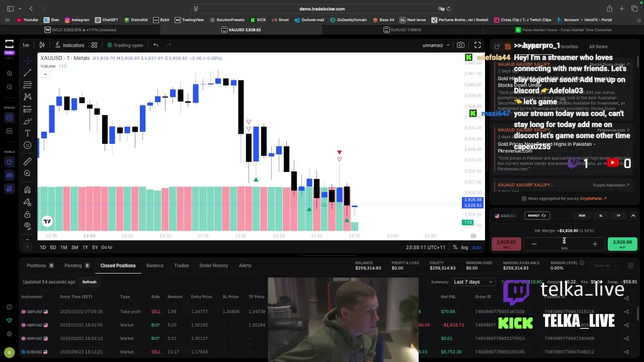Click the lots amount input field

click(x=564, y=244)
